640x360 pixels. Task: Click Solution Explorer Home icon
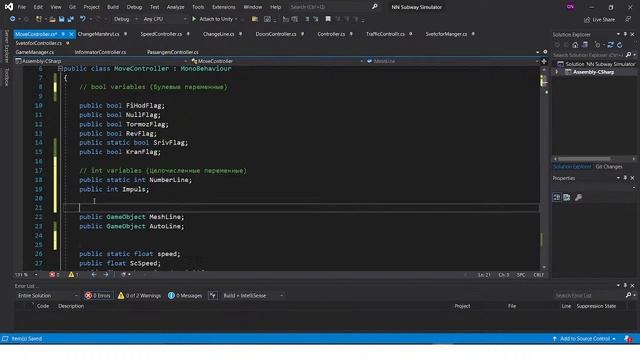575,45
